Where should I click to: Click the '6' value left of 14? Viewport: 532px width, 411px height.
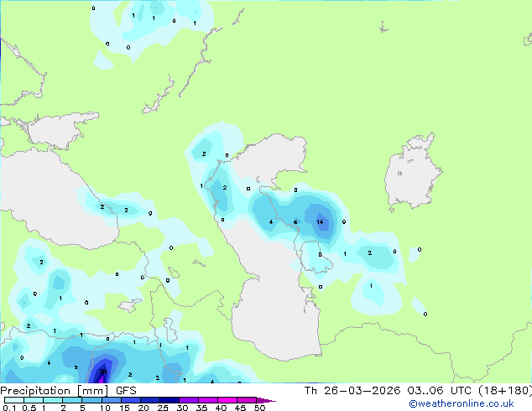[295, 222]
